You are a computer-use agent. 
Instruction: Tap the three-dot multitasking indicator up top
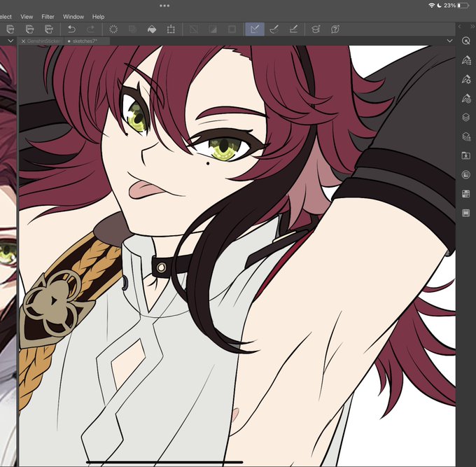pos(164,6)
